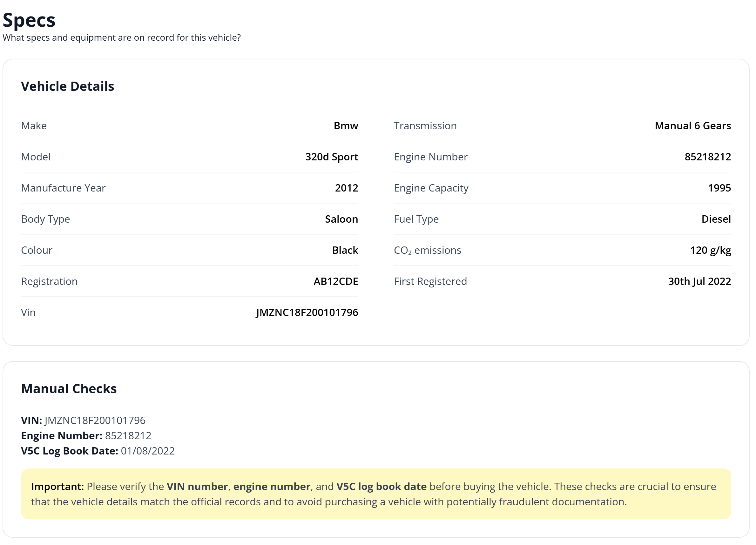This screenshot has width=756, height=545.
Task: Click the registration value AB12CDE
Action: click(336, 281)
